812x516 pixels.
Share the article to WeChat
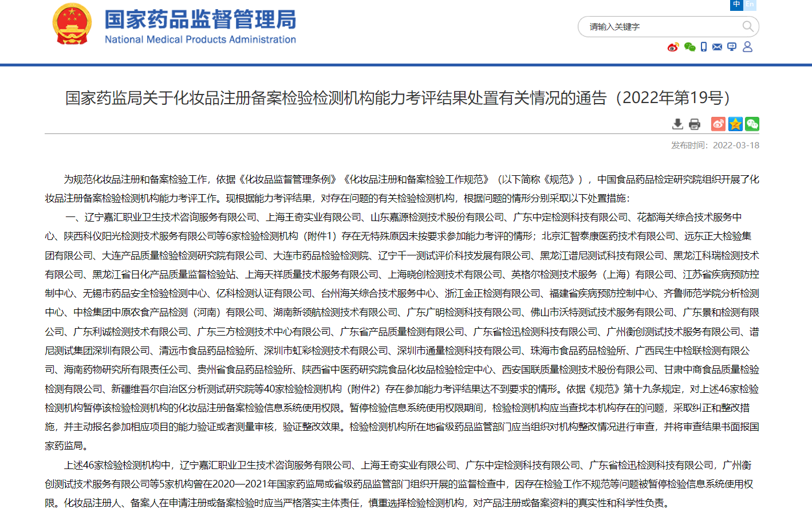[752, 124]
